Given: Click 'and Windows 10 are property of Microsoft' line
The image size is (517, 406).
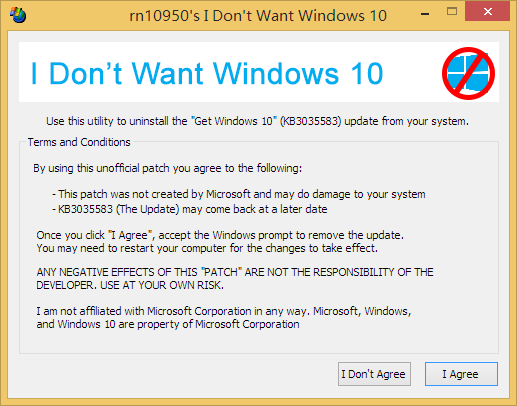Looking at the screenshot, I should pyautogui.click(x=168, y=324).
